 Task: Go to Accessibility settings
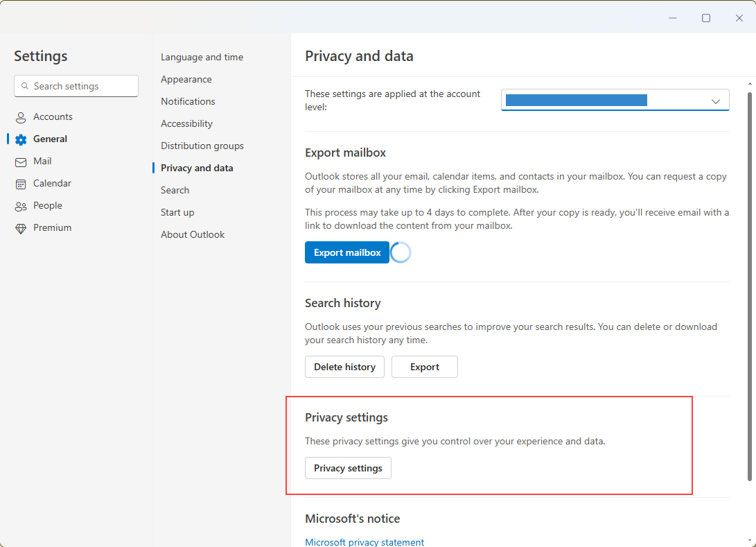point(186,123)
